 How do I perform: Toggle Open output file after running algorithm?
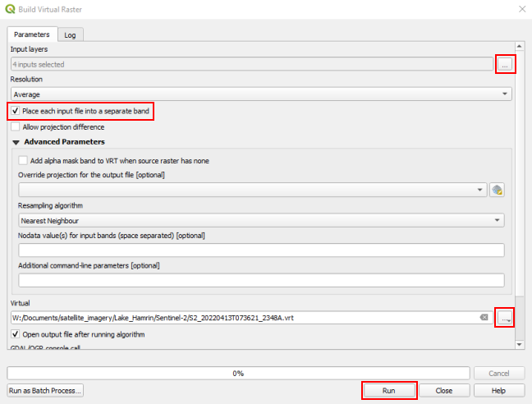pos(16,334)
